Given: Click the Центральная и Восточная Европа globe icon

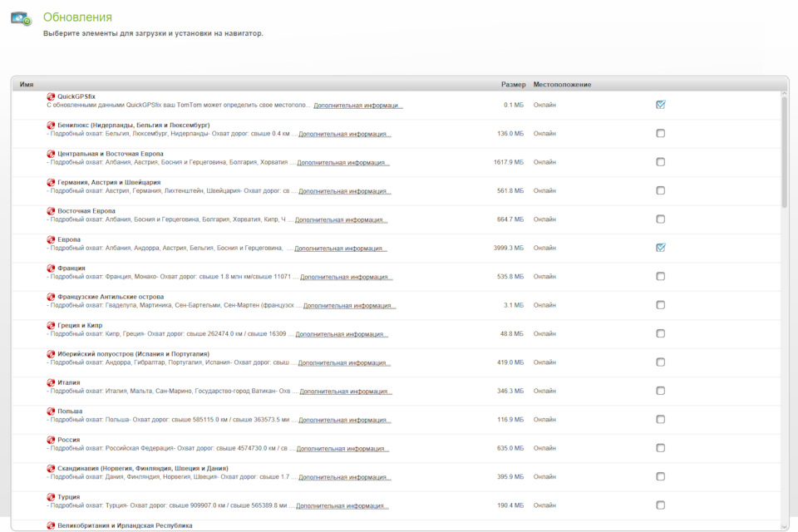Looking at the screenshot, I should 51,154.
